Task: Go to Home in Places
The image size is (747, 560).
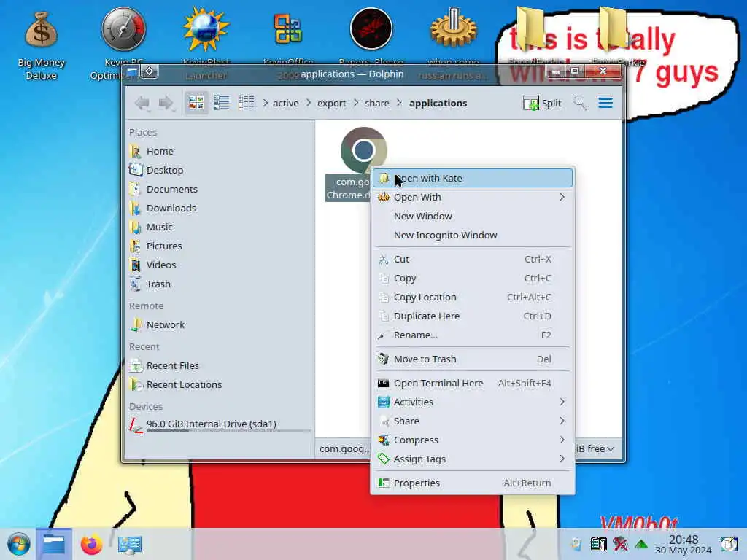Action: click(219, 152)
